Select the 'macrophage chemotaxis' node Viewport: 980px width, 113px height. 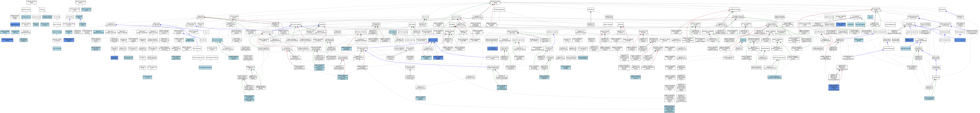coord(205,67)
